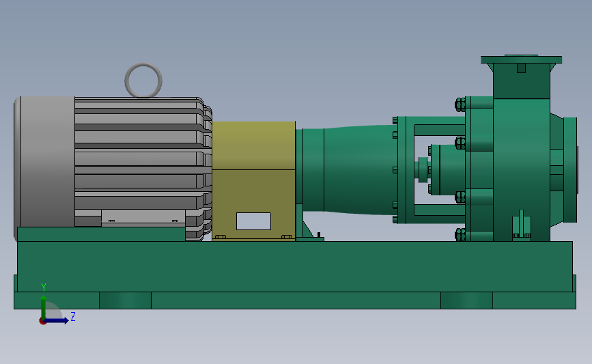Viewport: 592px width, 364px height.
Task: Select the motor nameplate plate near base
Action: click(x=143, y=218)
